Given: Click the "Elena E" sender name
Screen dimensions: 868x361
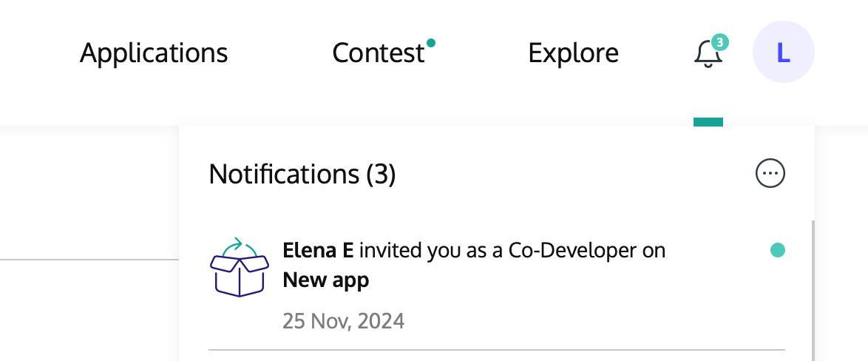Looking at the screenshot, I should coord(317,251).
